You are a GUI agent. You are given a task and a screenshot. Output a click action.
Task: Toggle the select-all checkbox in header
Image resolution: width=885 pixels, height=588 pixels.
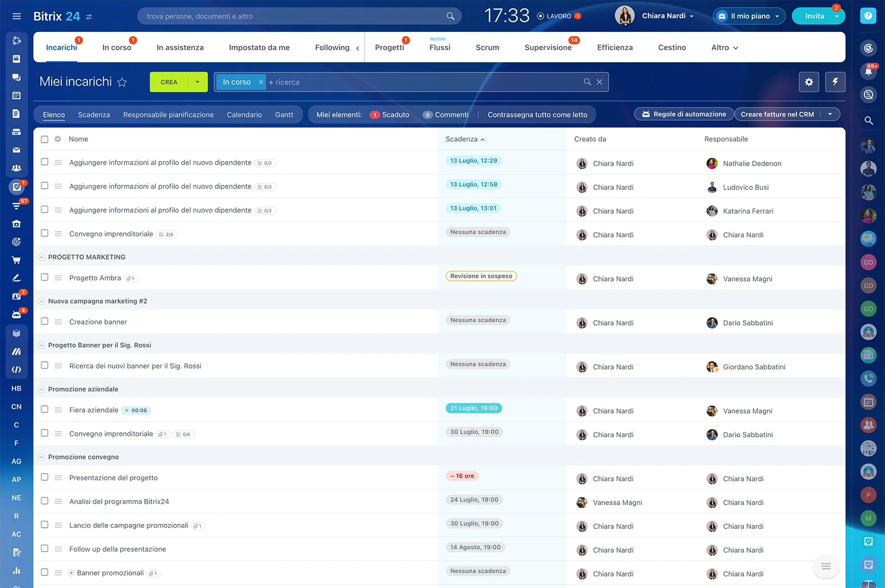(45, 139)
